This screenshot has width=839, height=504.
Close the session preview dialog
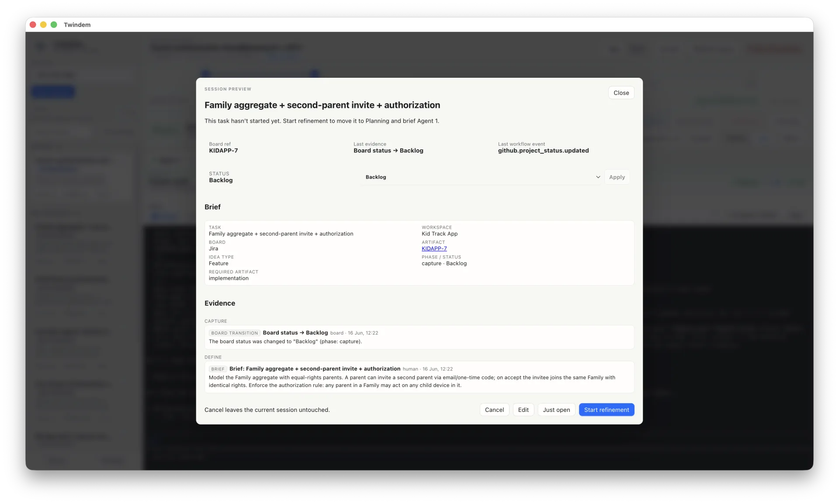(621, 93)
